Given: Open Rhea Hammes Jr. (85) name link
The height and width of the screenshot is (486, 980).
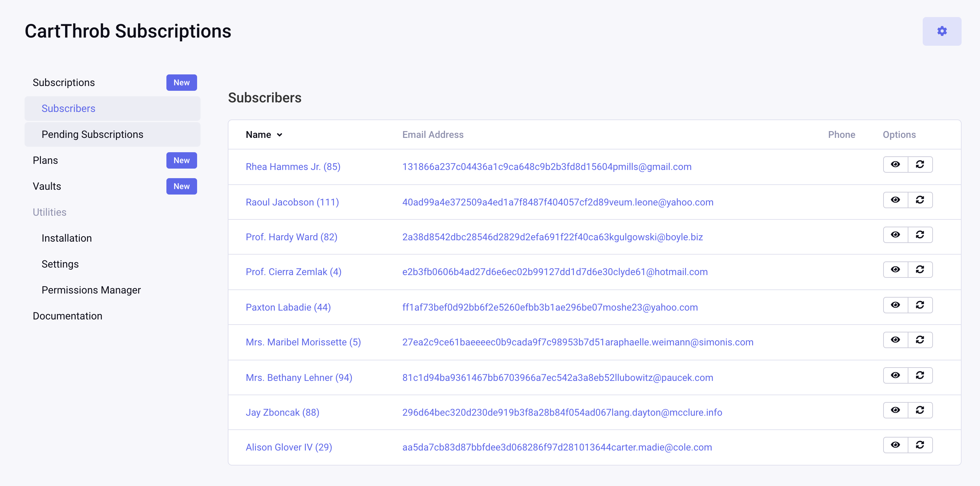Looking at the screenshot, I should point(293,167).
